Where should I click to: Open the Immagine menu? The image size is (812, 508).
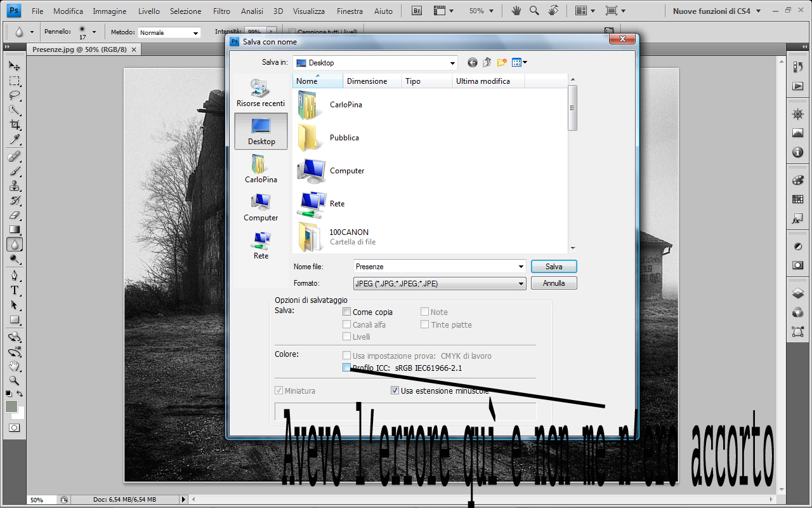110,11
